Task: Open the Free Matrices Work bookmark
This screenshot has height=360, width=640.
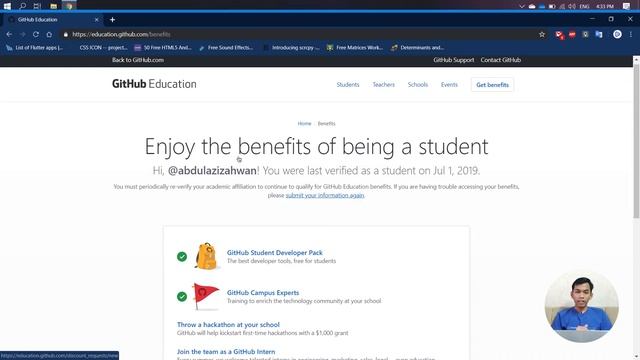Action: pyautogui.click(x=355, y=48)
